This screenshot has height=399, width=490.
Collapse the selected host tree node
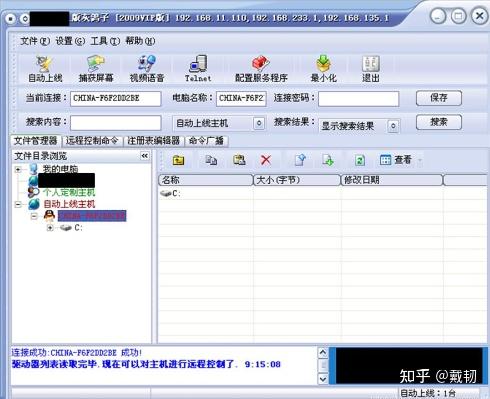[34, 216]
